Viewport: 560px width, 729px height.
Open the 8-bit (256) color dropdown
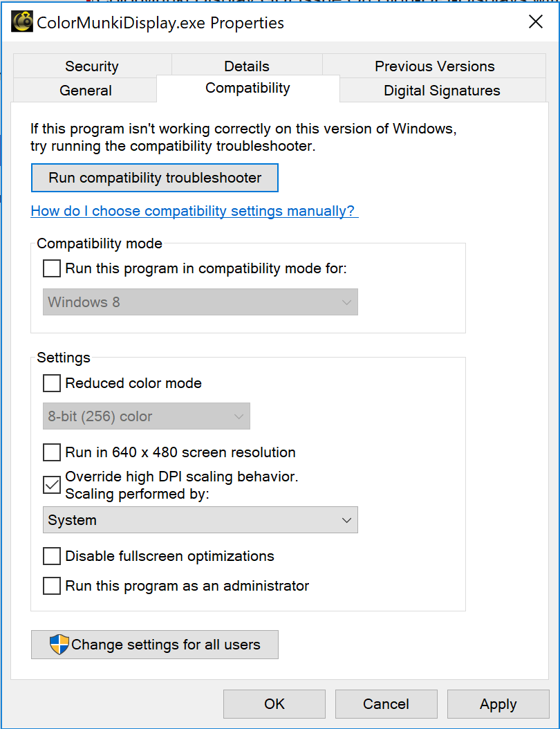coord(146,416)
